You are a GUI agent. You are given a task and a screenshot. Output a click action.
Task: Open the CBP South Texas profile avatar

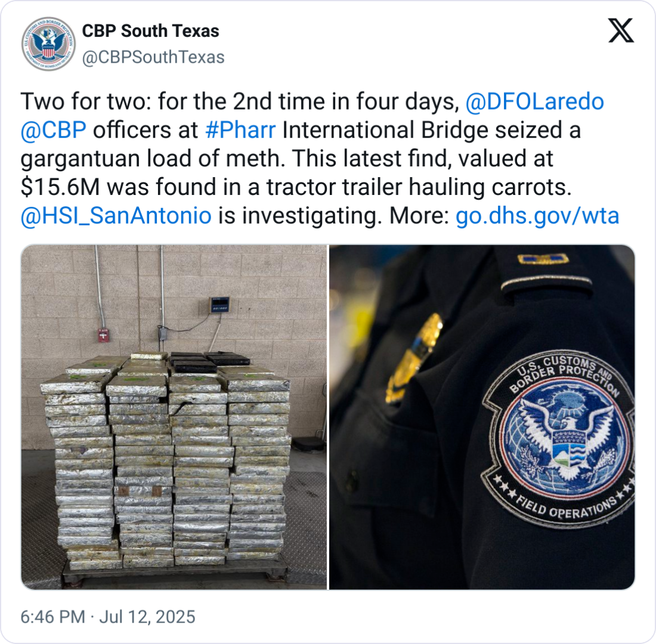(x=48, y=44)
